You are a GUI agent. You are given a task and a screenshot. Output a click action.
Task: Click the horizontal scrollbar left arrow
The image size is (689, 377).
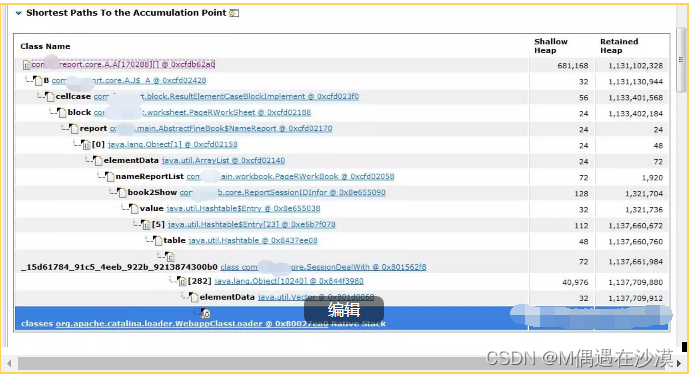(9, 363)
